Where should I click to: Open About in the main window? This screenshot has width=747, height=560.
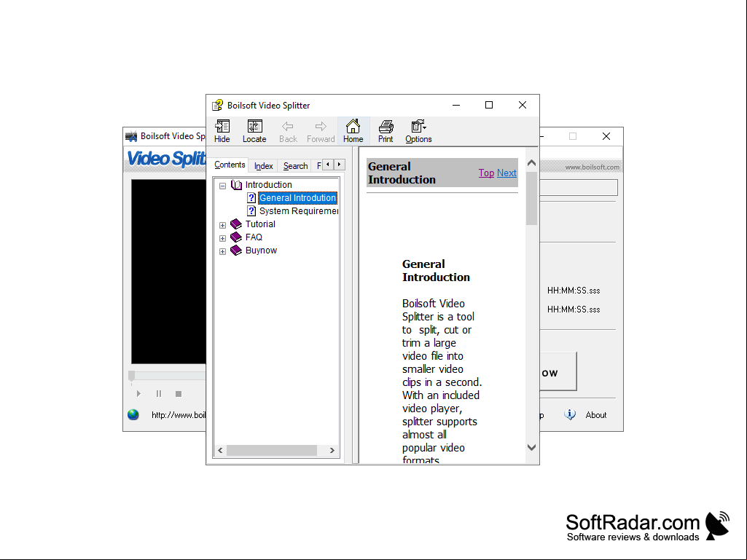tap(596, 415)
